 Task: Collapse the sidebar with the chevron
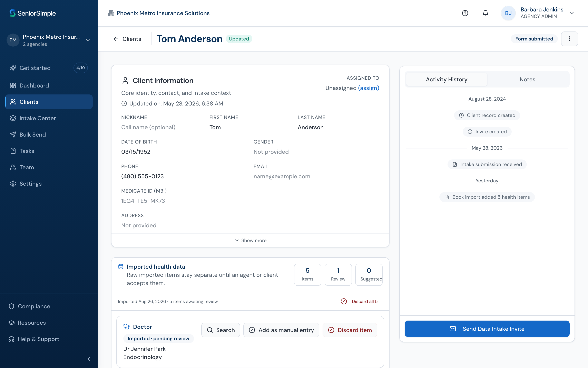pyautogui.click(x=89, y=359)
